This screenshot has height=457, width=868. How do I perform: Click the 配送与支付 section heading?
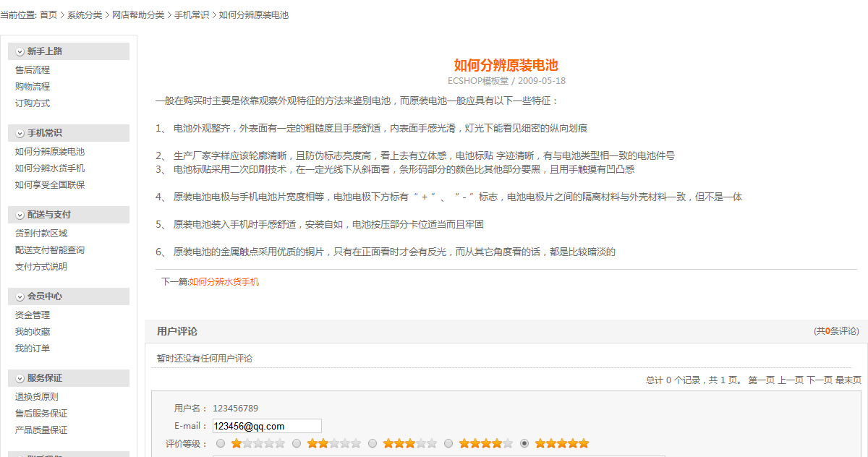pos(49,215)
